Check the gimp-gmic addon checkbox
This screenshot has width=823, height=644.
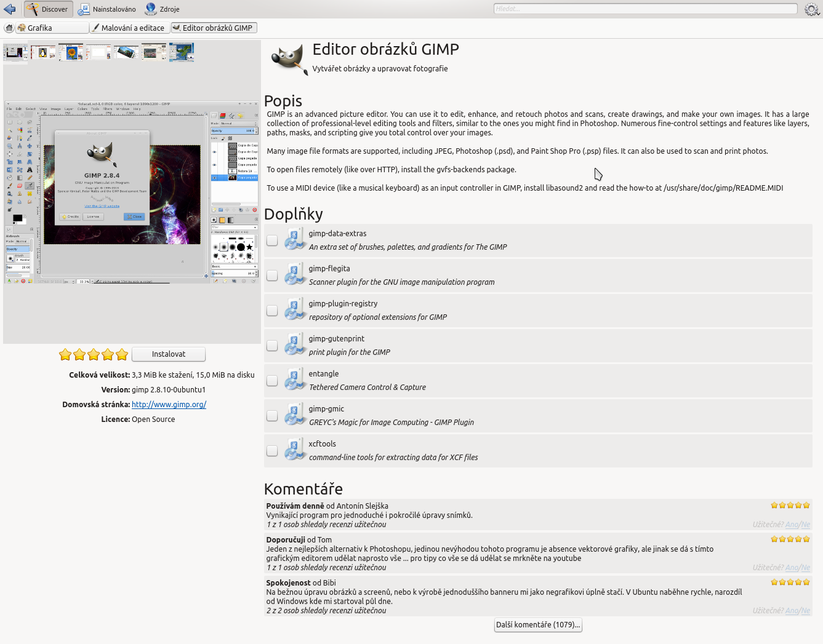tap(272, 416)
